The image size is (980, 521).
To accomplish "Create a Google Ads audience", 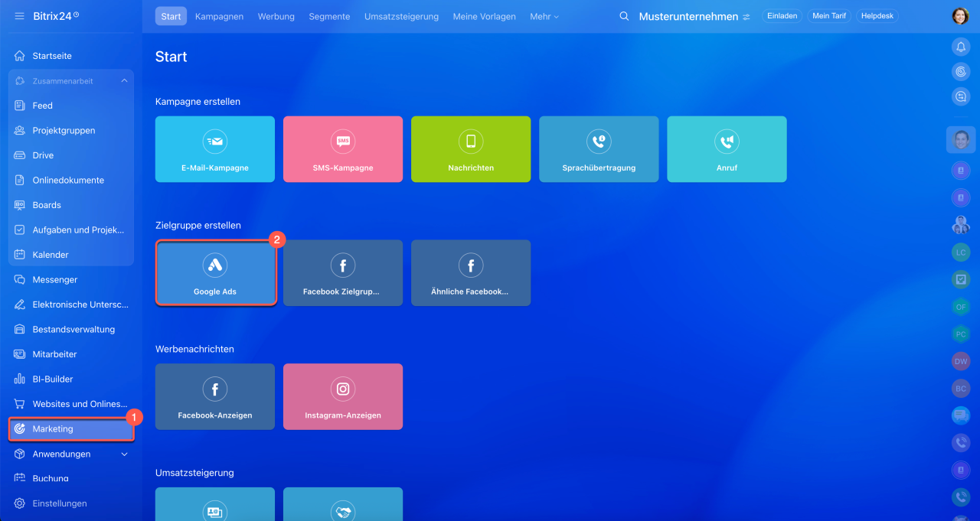I will tap(215, 273).
